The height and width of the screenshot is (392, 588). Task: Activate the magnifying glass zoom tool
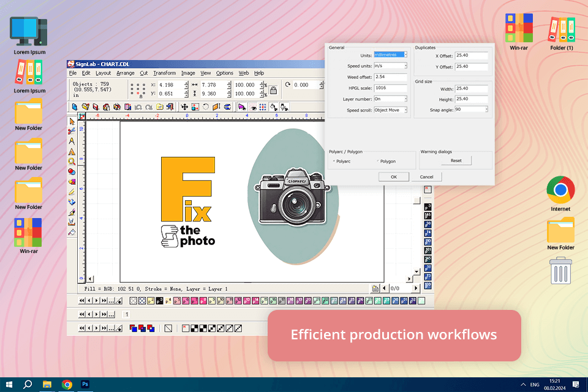(x=72, y=162)
